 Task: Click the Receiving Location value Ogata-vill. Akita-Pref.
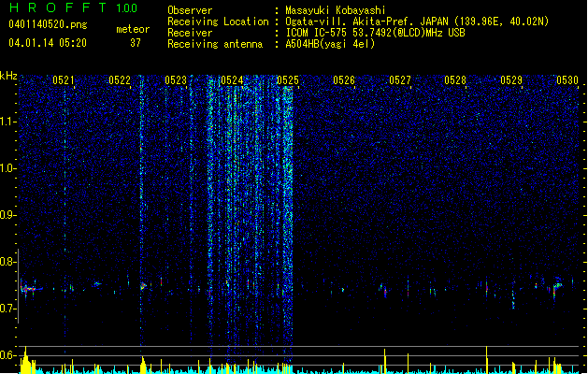(349, 22)
